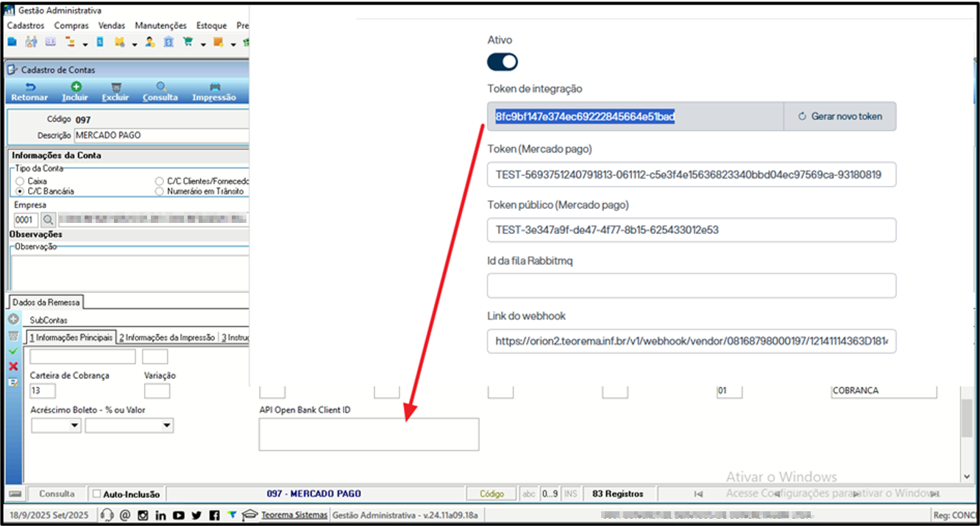Open the Cadastros menu

pyautogui.click(x=26, y=26)
